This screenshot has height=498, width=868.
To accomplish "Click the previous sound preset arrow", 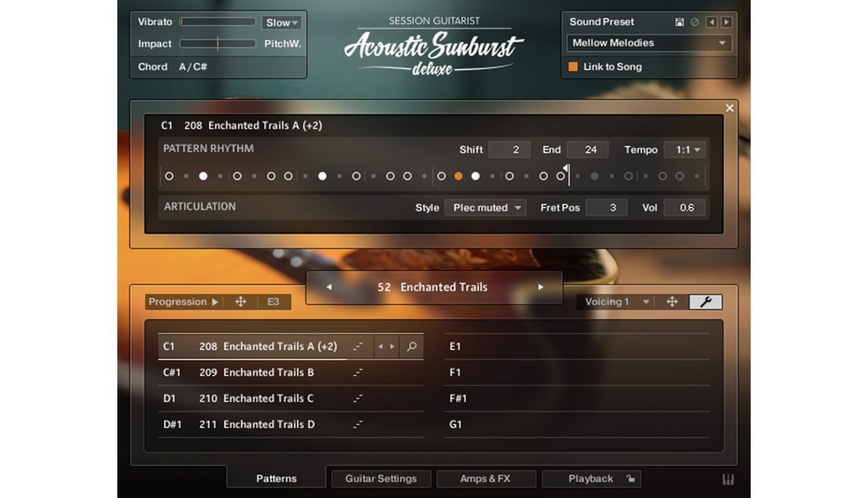I will pos(712,22).
